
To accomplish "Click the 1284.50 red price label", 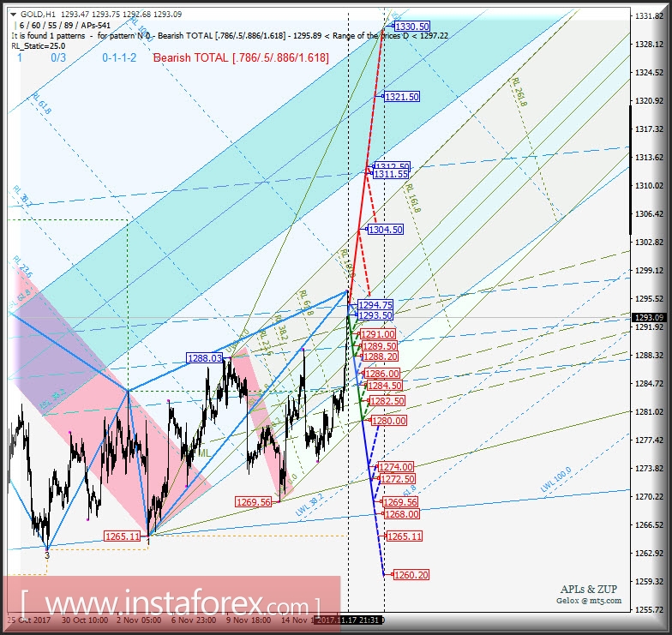I will pos(384,386).
